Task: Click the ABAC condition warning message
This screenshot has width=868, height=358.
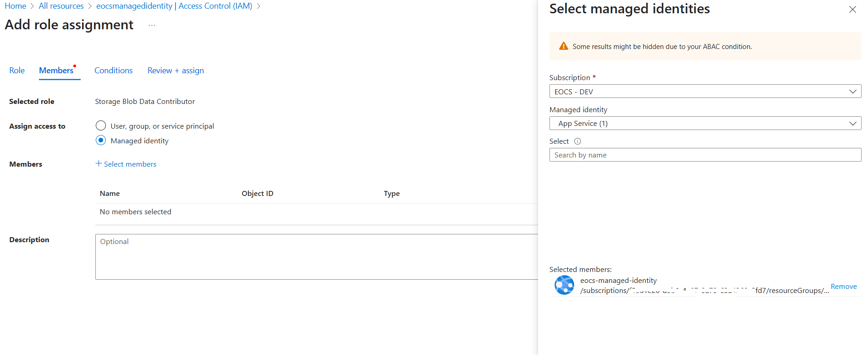Action: 662,47
